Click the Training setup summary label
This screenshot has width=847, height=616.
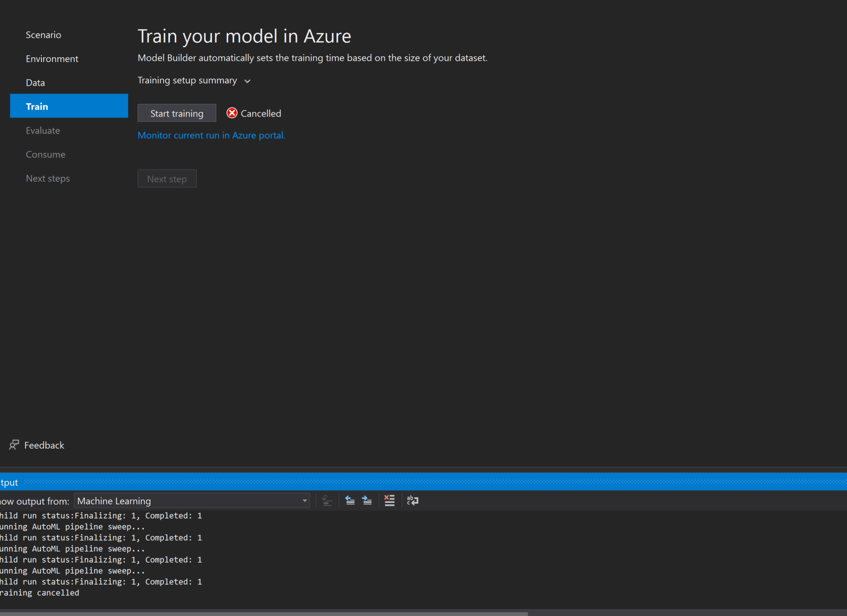tap(187, 80)
